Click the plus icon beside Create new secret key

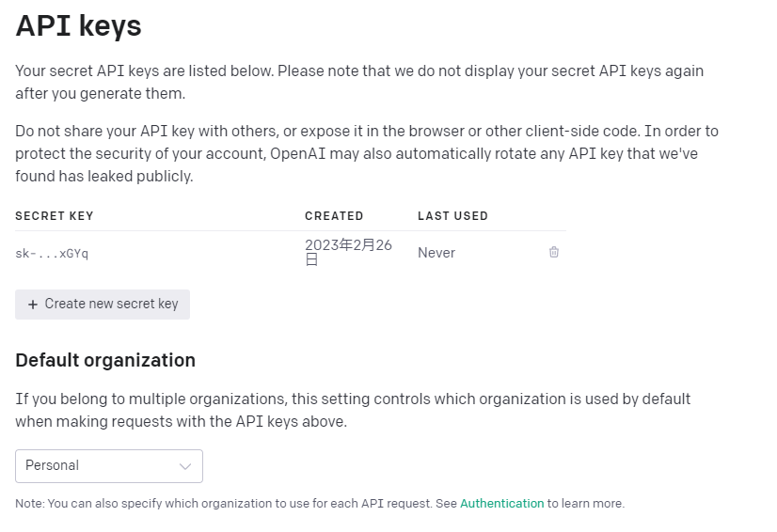point(33,305)
